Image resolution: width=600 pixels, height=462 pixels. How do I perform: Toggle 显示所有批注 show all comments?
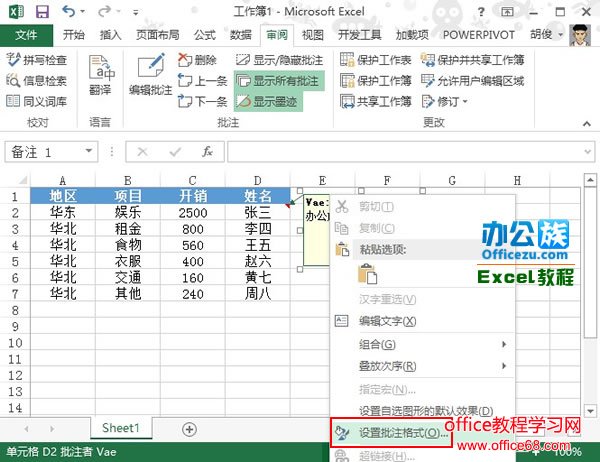(279, 81)
